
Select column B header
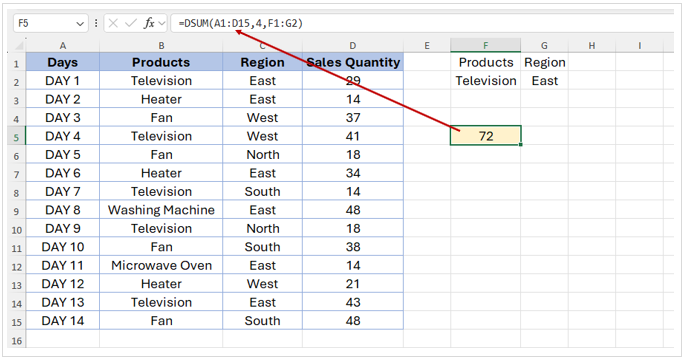161,46
